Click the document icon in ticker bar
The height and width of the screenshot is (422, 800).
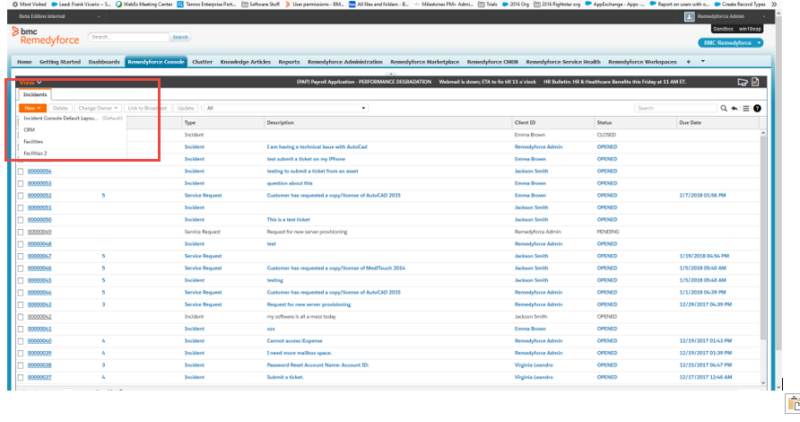click(756, 82)
